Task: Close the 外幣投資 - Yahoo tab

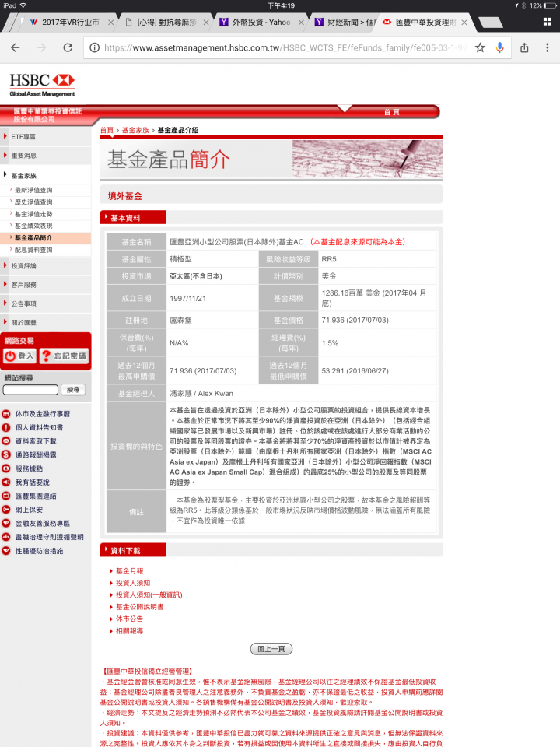Action: pyautogui.click(x=301, y=23)
